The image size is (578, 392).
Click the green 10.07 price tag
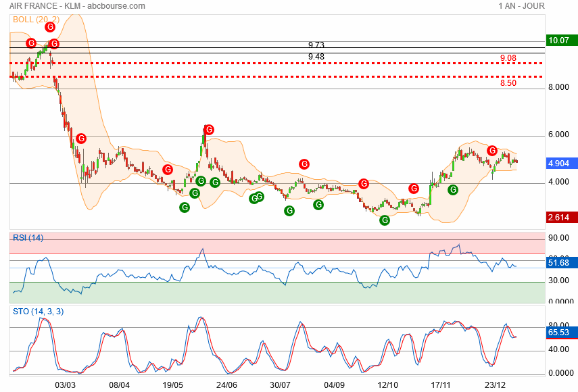[559, 41]
